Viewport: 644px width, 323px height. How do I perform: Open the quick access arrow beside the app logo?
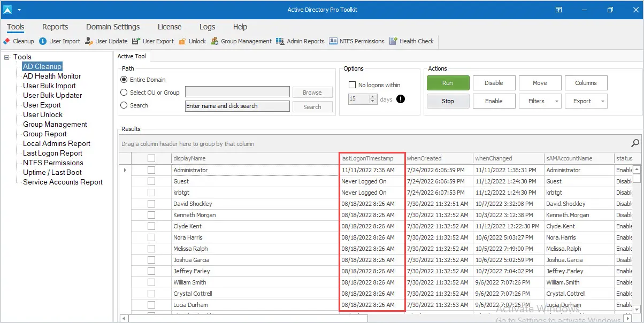click(19, 10)
